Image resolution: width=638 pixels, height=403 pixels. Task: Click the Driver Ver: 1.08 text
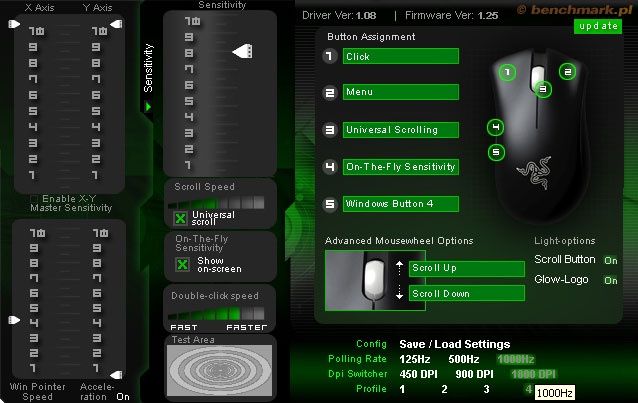(x=339, y=16)
